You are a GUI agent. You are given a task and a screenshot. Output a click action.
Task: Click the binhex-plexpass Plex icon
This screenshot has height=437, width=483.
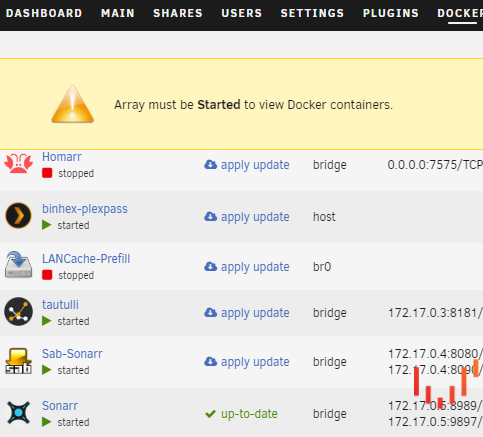tap(18, 215)
